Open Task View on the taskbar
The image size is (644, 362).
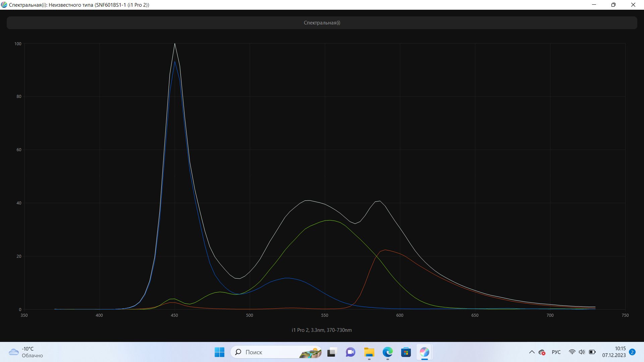[x=332, y=352]
